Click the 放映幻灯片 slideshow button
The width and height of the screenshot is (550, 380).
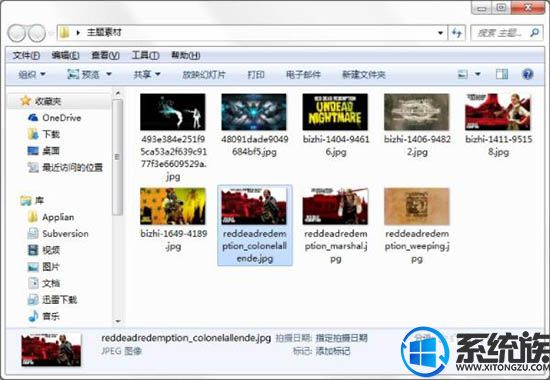pyautogui.click(x=204, y=74)
